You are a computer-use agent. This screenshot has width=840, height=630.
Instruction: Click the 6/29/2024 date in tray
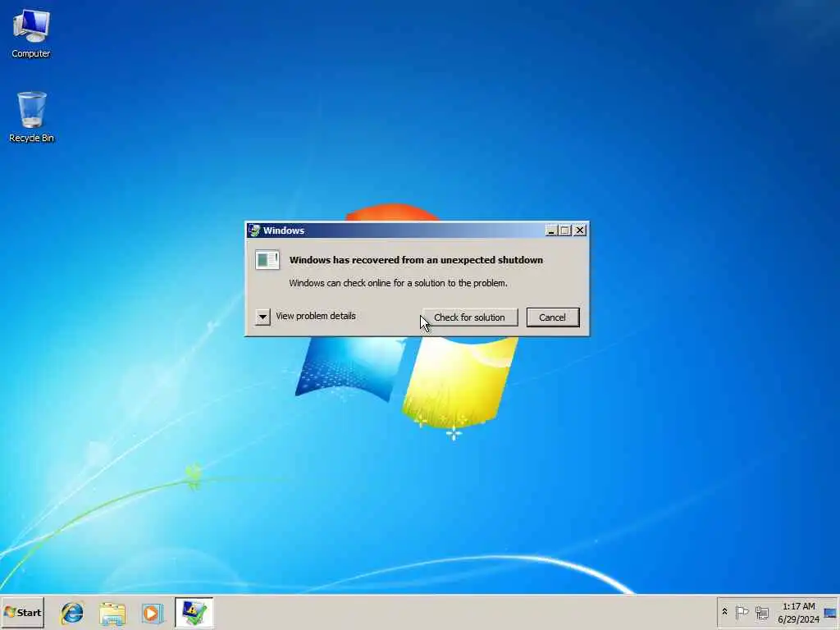coord(798,619)
